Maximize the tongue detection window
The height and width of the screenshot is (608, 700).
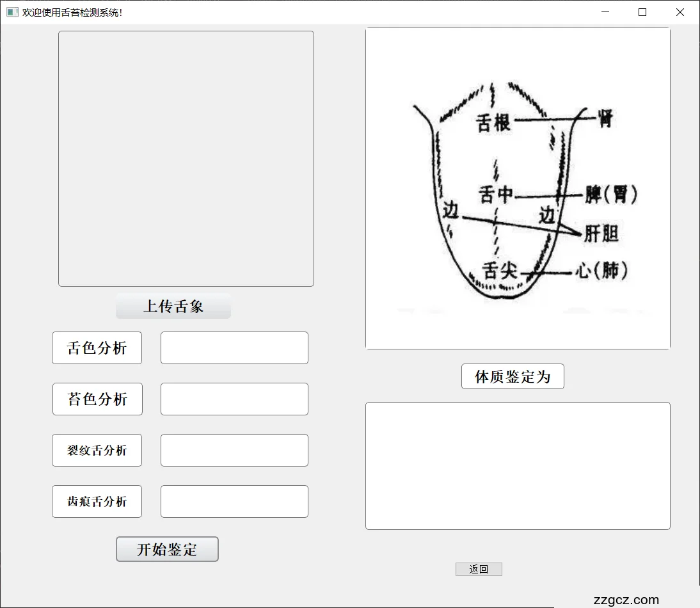click(x=642, y=12)
